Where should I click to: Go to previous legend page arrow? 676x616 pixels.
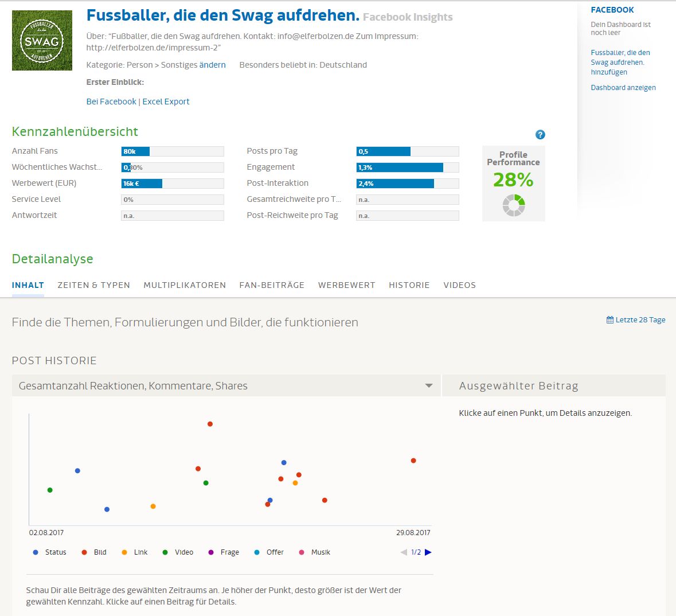(404, 552)
